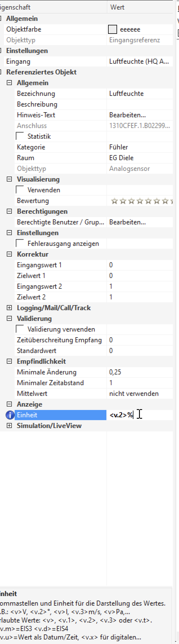Open the Mittelwert nicht verwenden dropdown
This screenshot has height=644, width=179.
140,394
